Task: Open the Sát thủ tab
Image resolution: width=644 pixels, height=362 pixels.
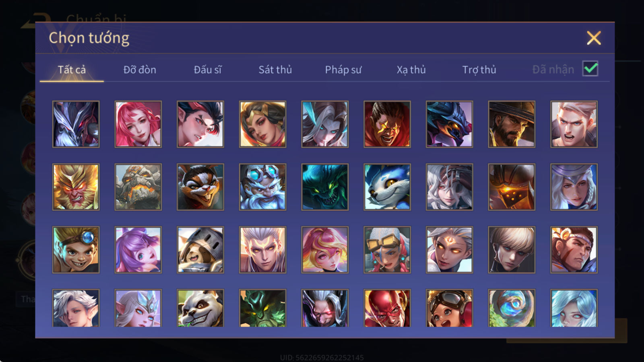Action: point(275,70)
